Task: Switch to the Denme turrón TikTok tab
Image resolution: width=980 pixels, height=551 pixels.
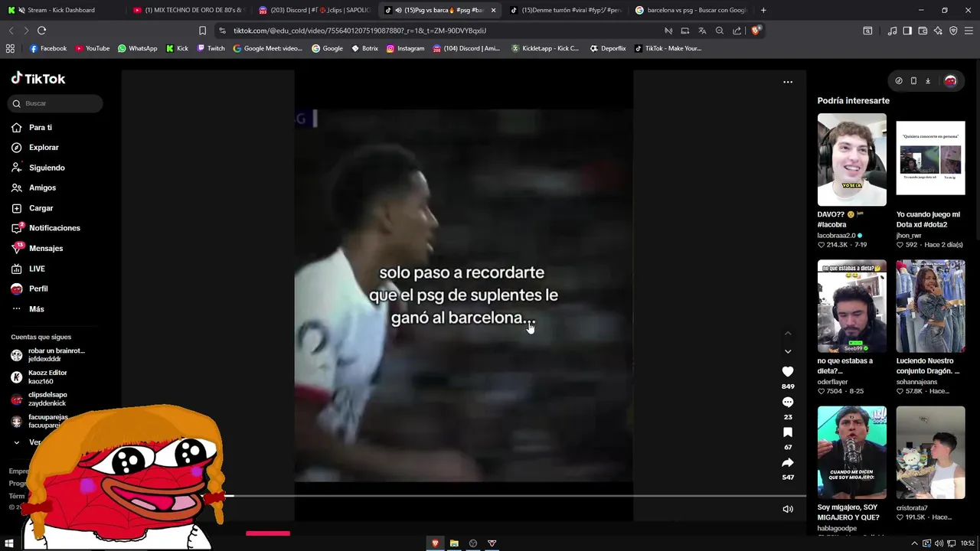Action: tap(565, 10)
